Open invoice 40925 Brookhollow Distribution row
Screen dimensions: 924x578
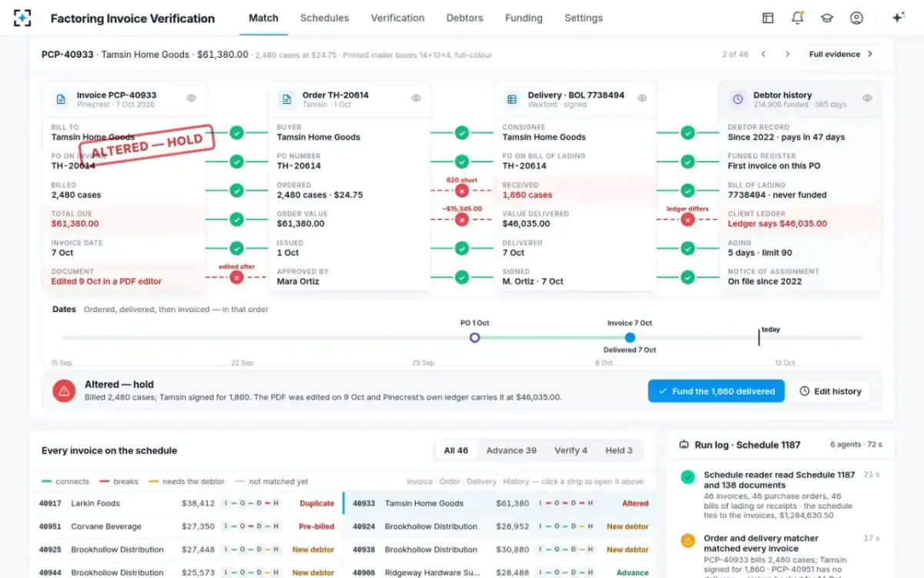tap(186, 549)
